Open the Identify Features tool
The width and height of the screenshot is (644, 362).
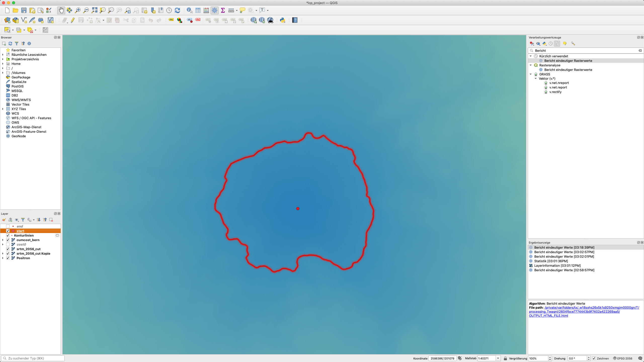tap(189, 10)
